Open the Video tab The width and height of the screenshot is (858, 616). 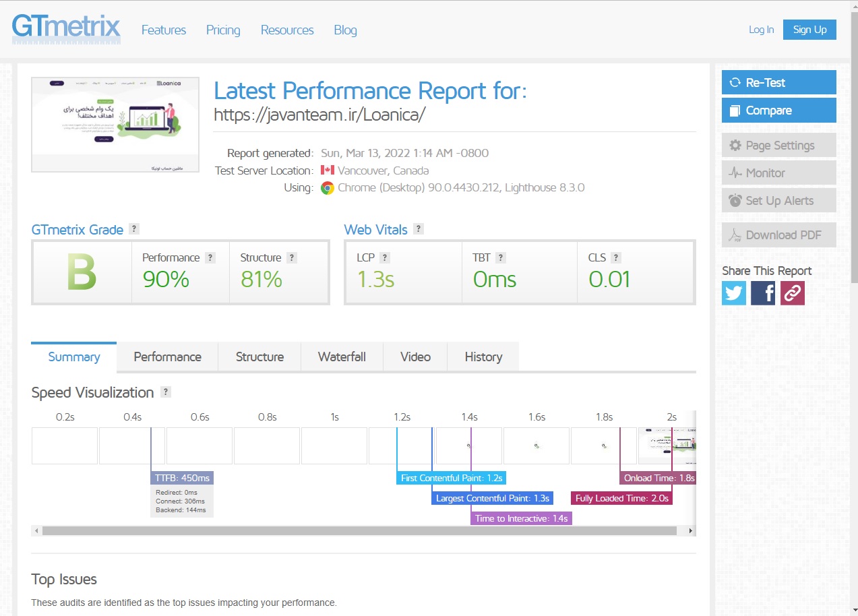pos(415,357)
